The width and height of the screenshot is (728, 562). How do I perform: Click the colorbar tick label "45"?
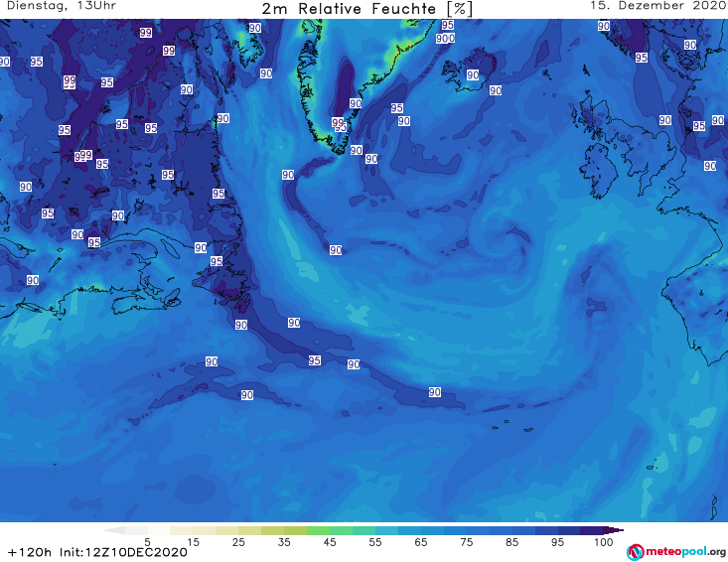pos(330,542)
